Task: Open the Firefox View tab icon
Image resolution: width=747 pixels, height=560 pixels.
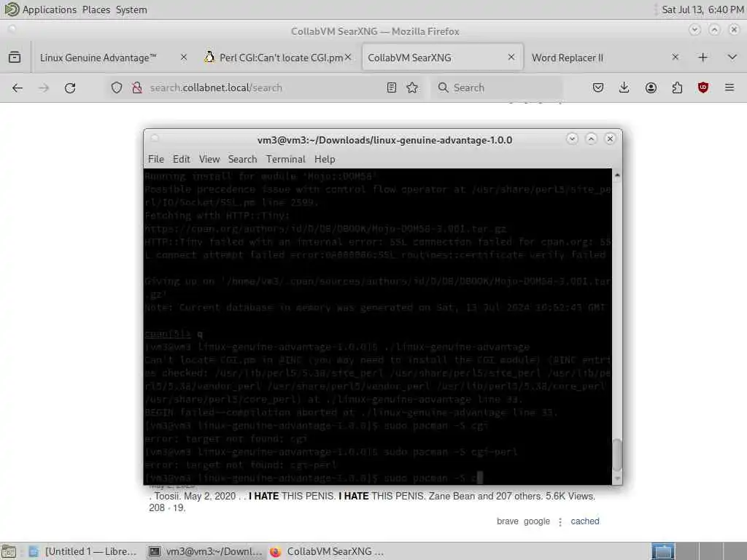Action: (15, 58)
